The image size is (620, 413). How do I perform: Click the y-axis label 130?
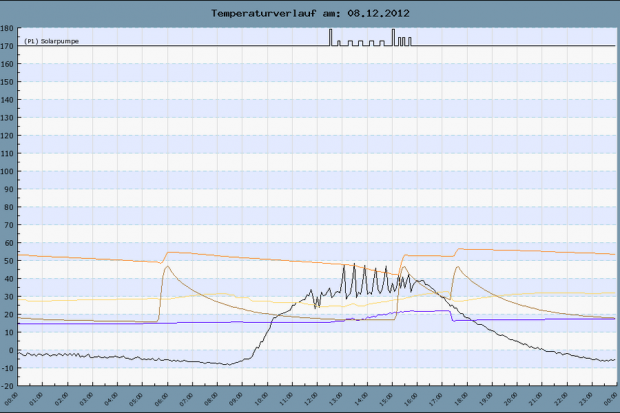pyautogui.click(x=7, y=118)
